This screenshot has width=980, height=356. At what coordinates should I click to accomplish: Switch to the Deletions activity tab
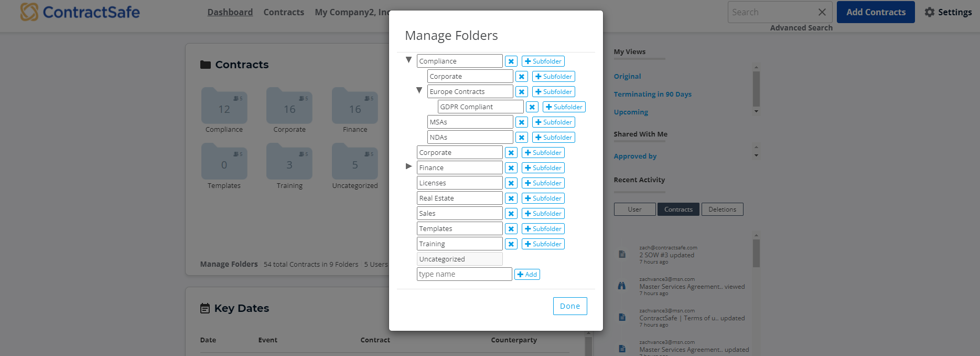(722, 210)
